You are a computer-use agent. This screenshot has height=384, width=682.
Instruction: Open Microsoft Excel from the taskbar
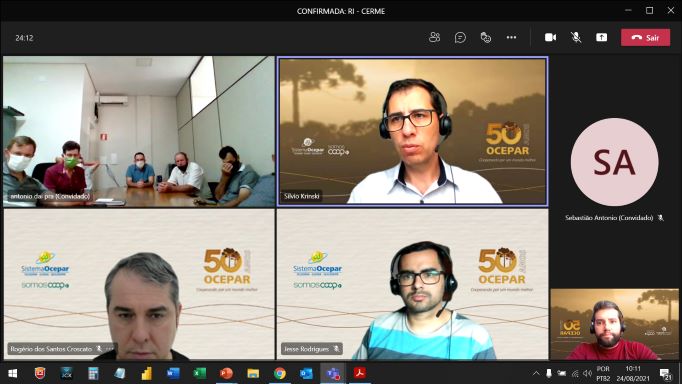(x=200, y=374)
